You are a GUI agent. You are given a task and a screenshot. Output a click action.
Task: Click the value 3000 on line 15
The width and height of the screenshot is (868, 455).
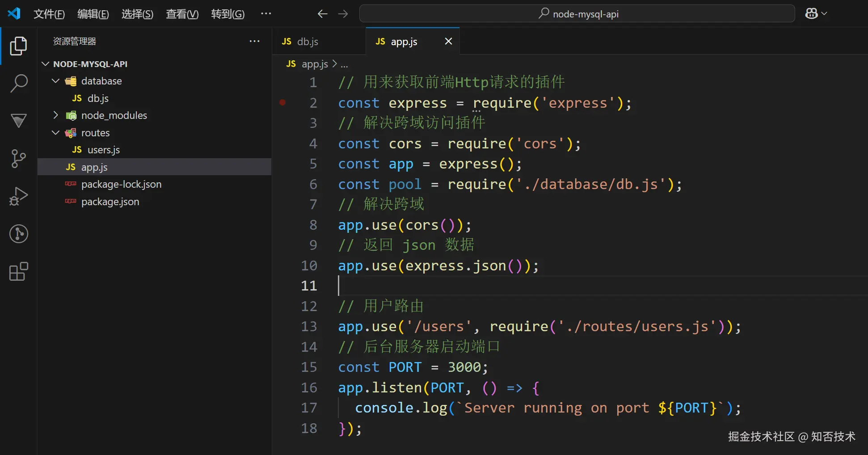(464, 367)
